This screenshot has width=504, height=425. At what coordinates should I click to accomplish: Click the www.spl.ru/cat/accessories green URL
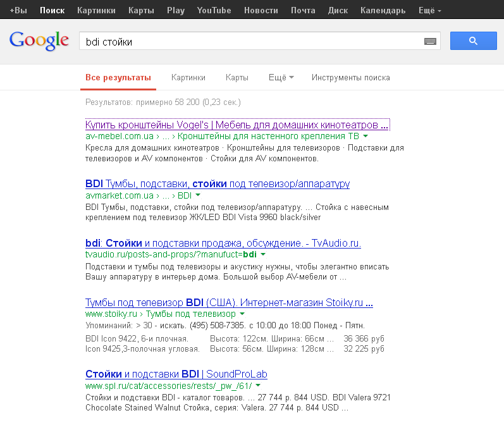(x=168, y=385)
